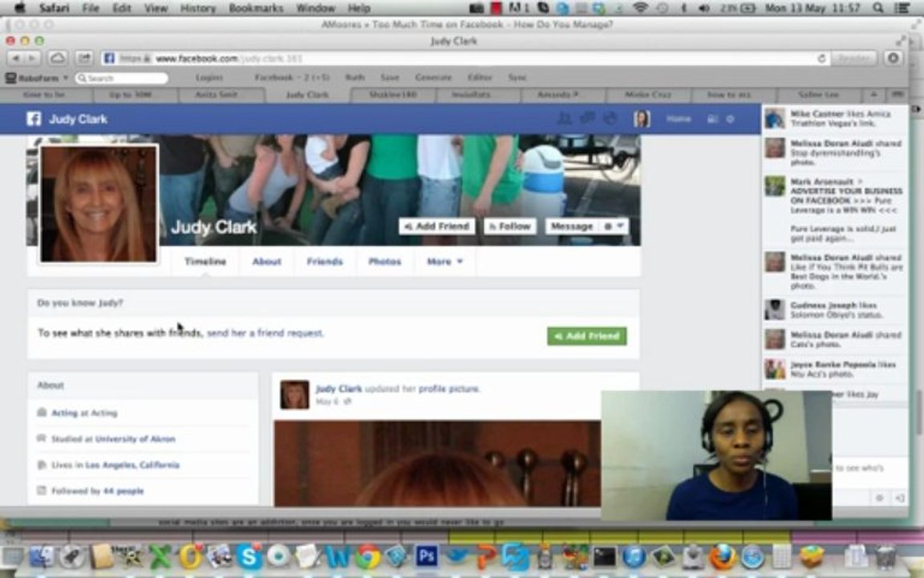Open Notification Center icon in menu bar
924x578 pixels.
point(902,8)
